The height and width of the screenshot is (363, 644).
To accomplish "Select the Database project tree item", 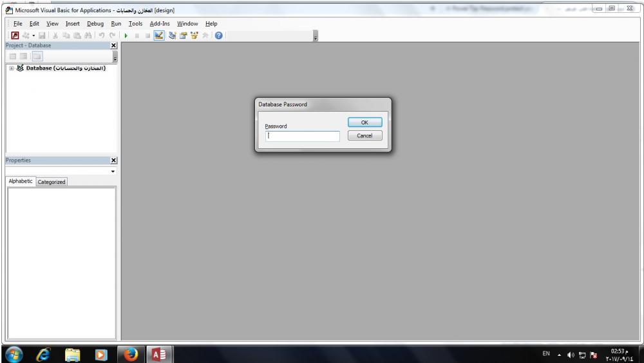I will coord(66,68).
